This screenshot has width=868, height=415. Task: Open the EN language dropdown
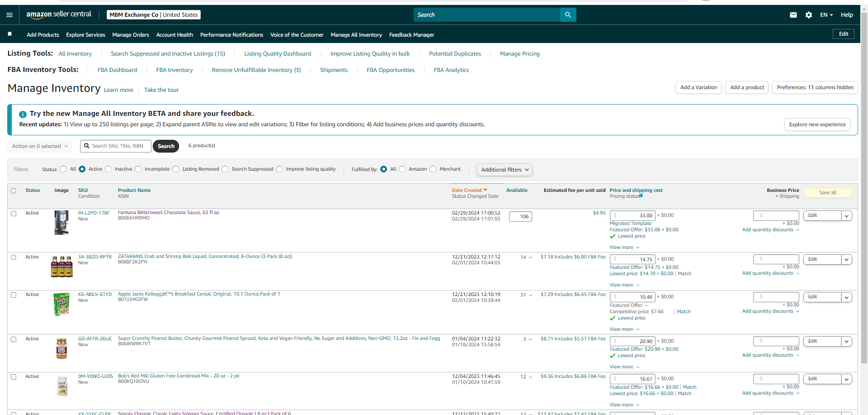pyautogui.click(x=826, y=15)
